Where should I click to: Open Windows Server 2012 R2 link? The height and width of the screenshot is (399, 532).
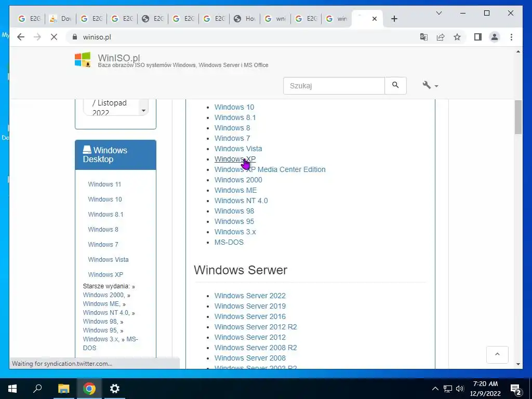256,327
